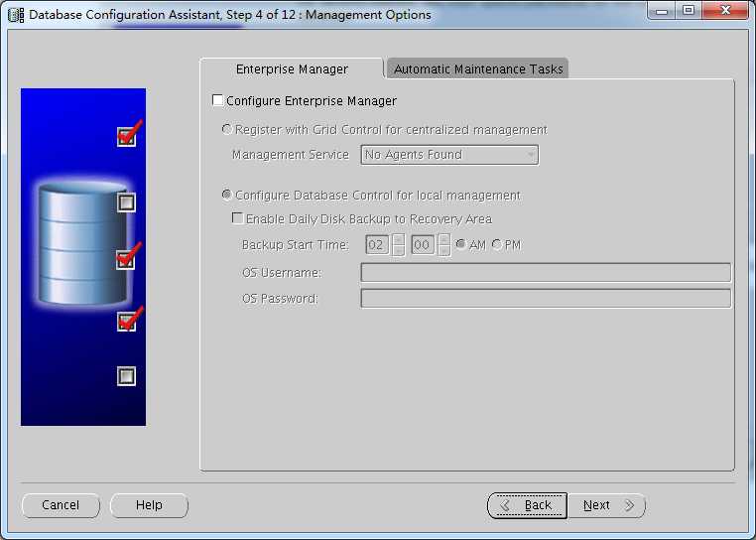The image size is (756, 540).
Task: Select the PM radio button
Action: (497, 244)
